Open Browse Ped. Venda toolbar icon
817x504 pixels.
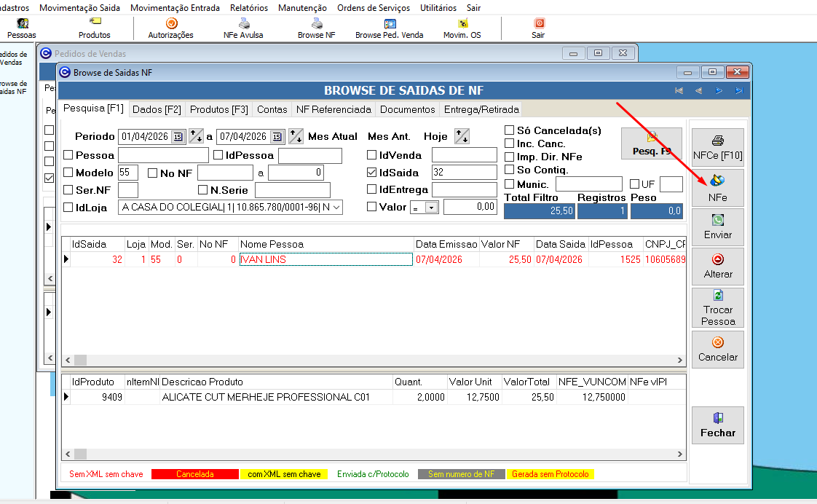tap(389, 28)
